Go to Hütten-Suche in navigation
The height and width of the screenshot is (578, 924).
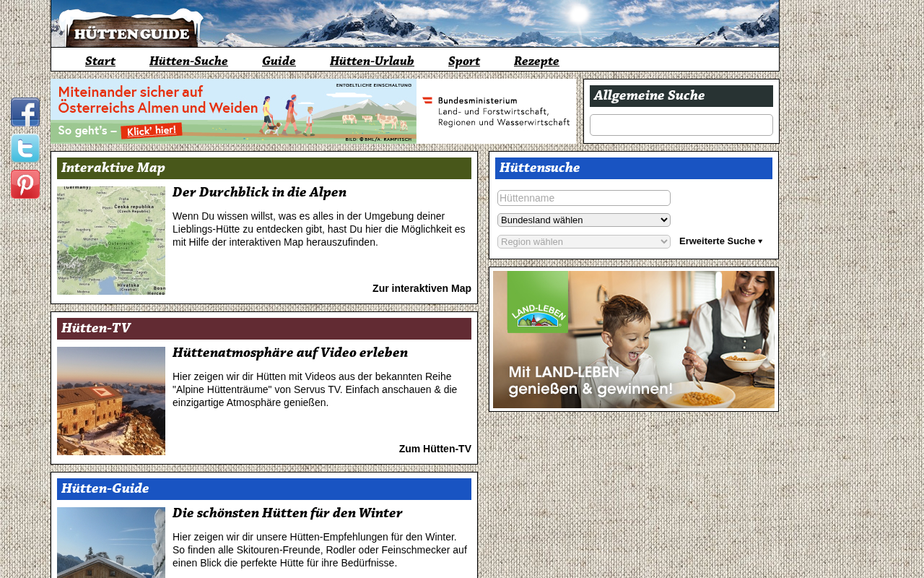[x=188, y=61]
